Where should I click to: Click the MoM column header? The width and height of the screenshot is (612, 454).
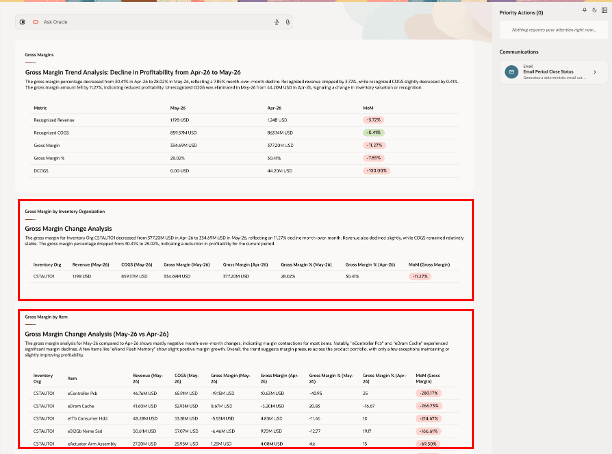[x=368, y=108]
